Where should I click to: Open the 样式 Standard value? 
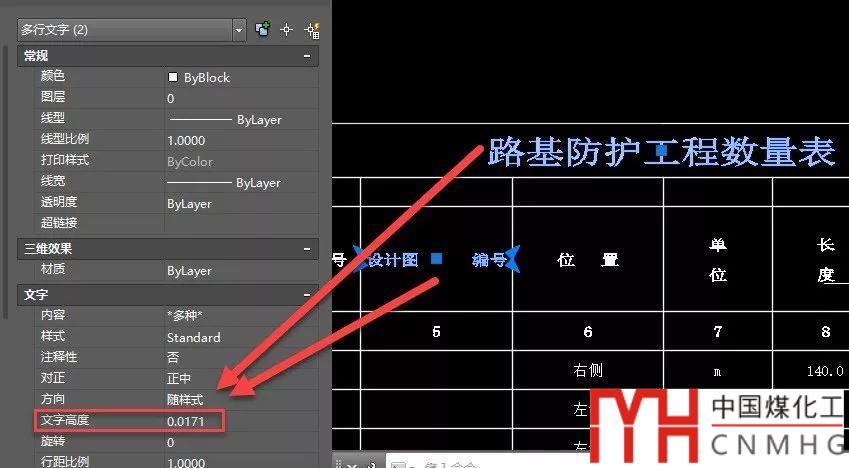pyautogui.click(x=241, y=337)
